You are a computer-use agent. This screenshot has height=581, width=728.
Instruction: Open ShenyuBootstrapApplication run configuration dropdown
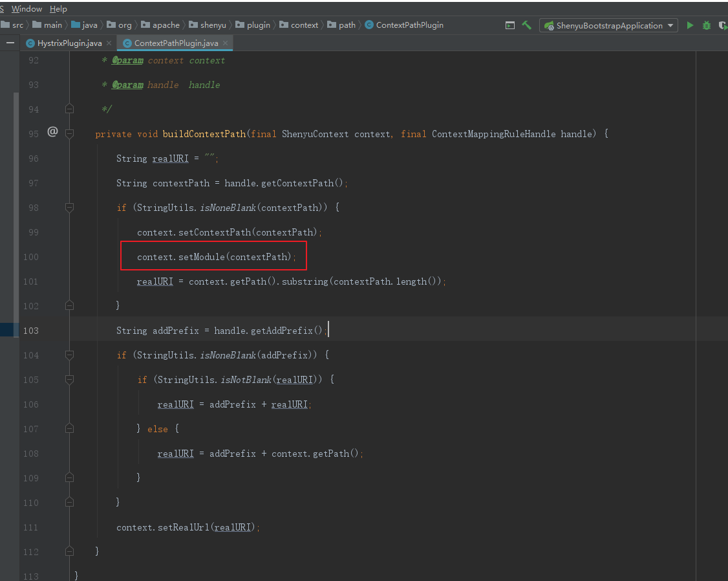pyautogui.click(x=608, y=25)
